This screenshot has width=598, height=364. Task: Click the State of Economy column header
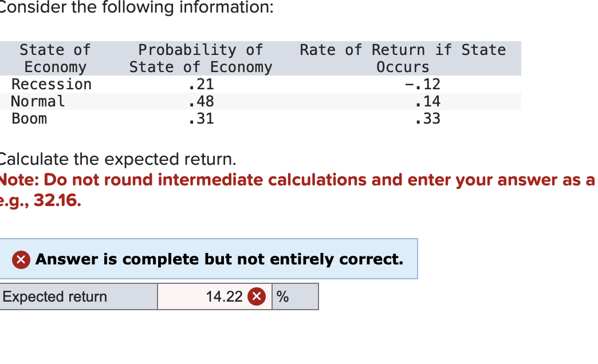click(55, 58)
